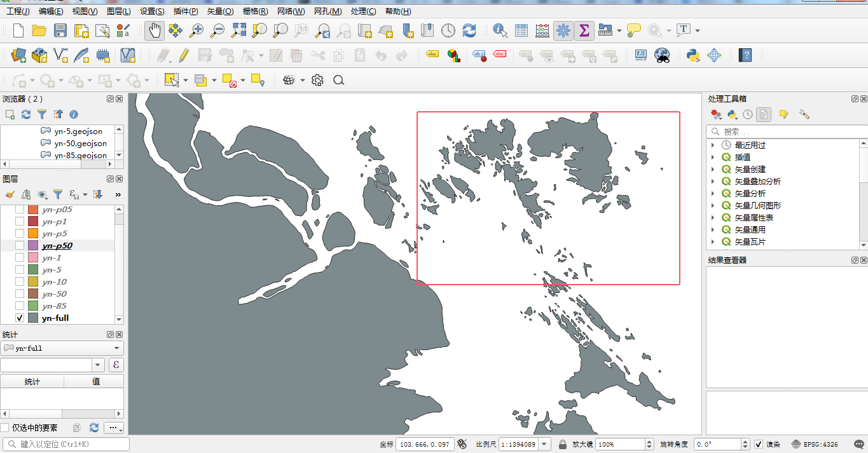Expand the 矢量叠加分析 toolbox group
The image size is (868, 453).
(x=713, y=182)
